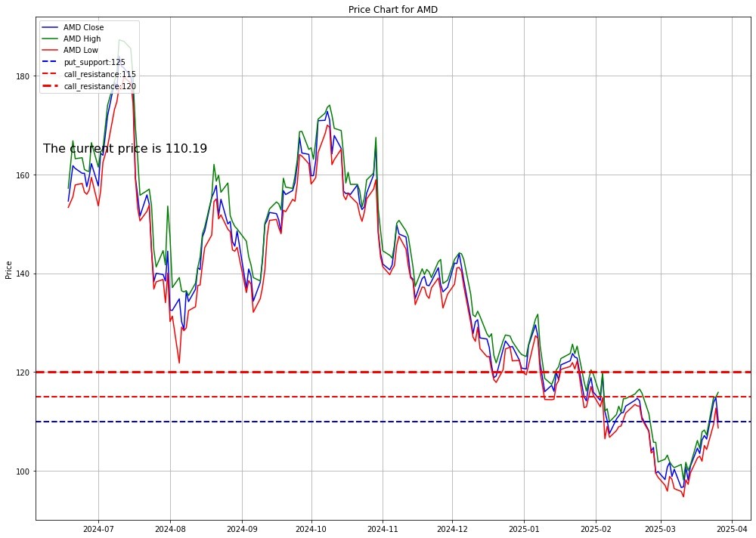Click the x-axis label 2024-11
The width and height of the screenshot is (756, 538).
coord(383,529)
